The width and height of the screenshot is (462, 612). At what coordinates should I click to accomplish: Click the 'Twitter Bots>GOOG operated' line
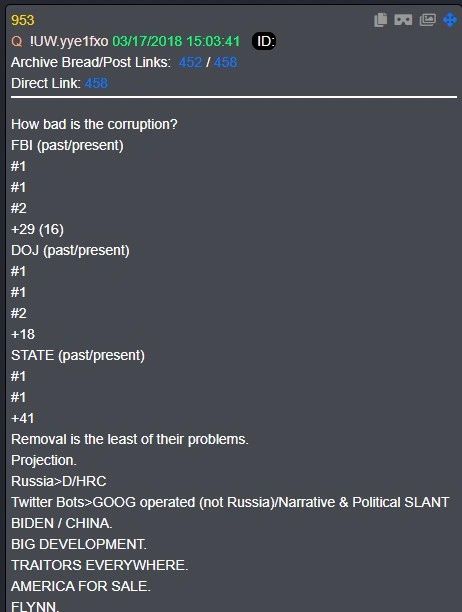tap(230, 502)
